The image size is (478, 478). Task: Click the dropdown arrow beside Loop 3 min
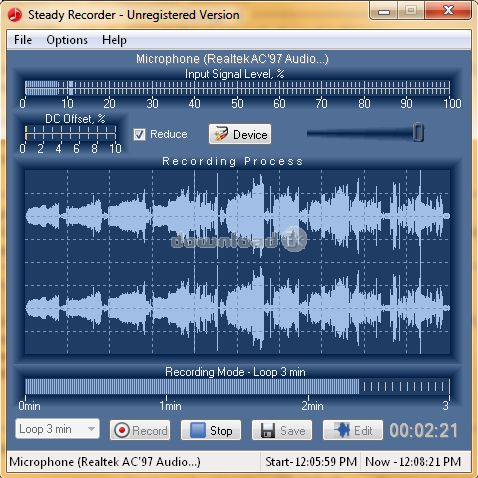tap(91, 429)
